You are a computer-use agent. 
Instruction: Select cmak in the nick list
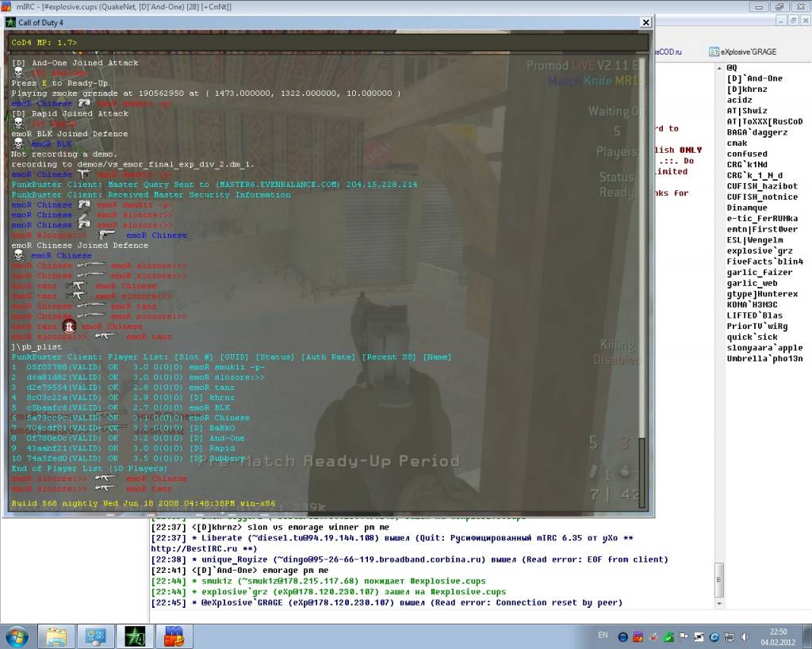coord(737,143)
